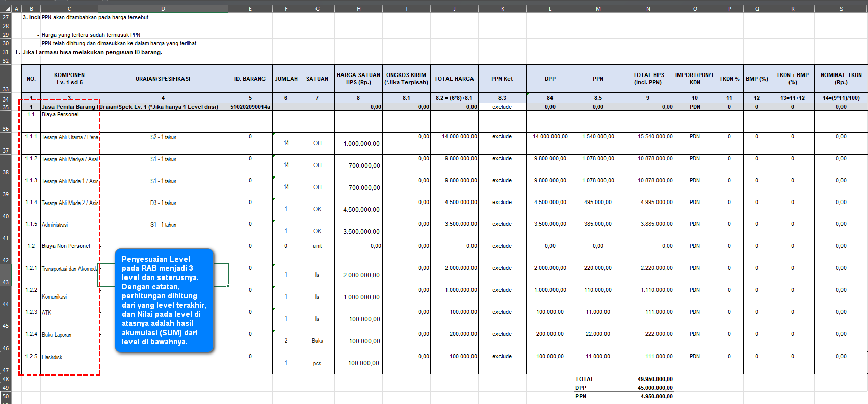The width and height of the screenshot is (868, 404).
Task: Click the Select All corner triangle
Action: tap(6, 9)
